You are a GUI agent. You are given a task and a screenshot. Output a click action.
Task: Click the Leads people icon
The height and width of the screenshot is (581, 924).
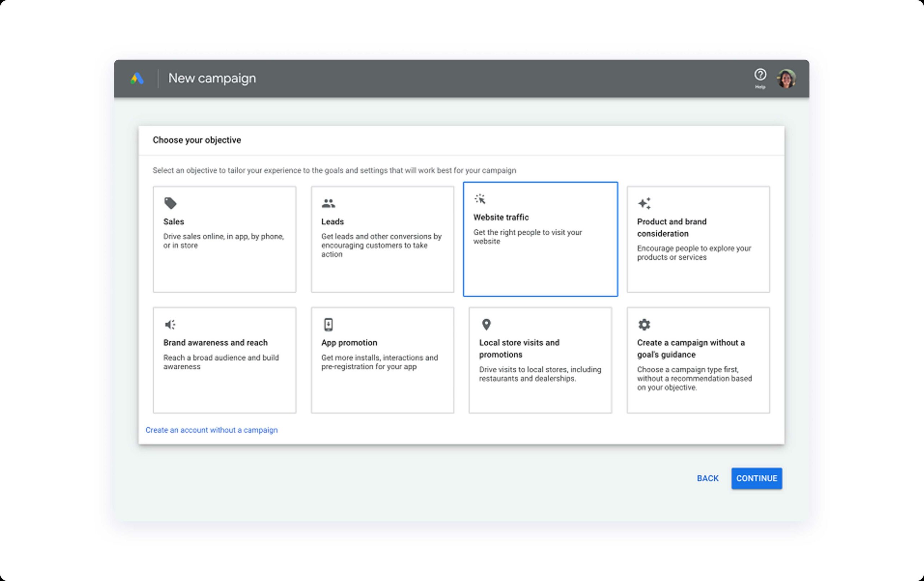click(x=328, y=203)
